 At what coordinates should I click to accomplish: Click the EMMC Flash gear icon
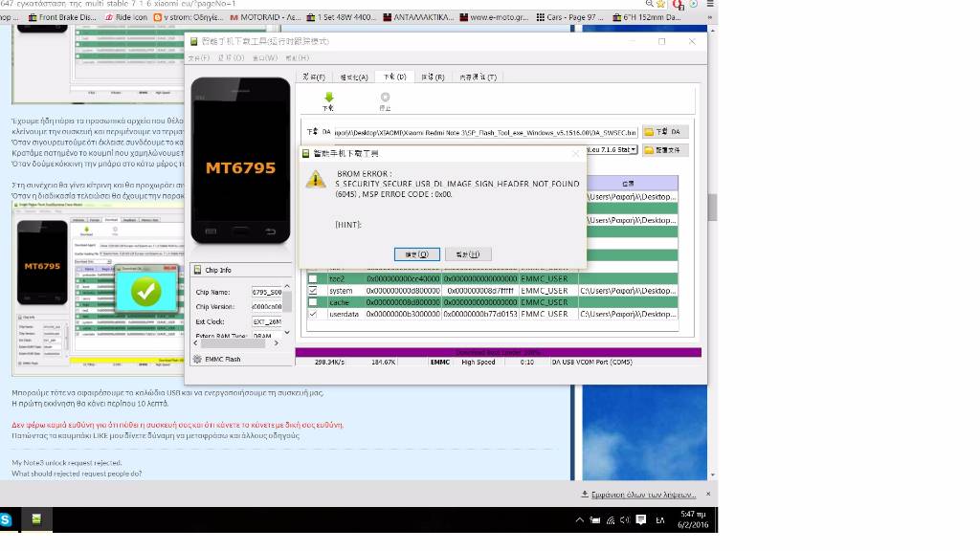pyautogui.click(x=197, y=359)
